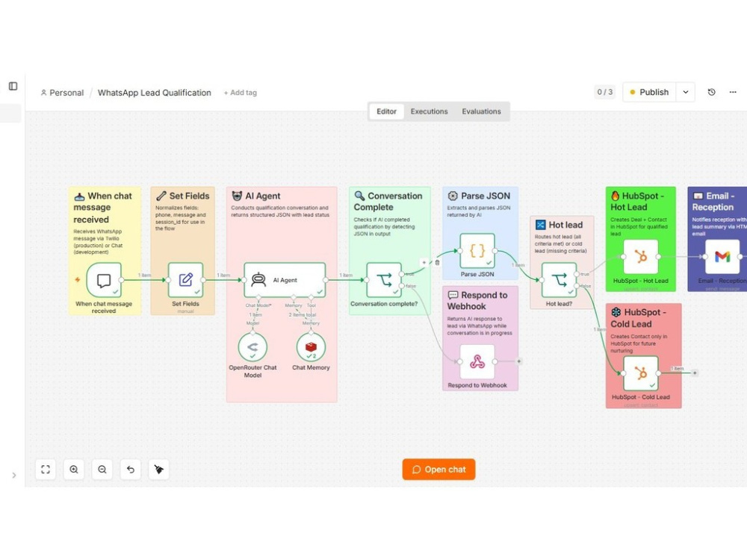Select the Email - Reception Gmail node
This screenshot has width=747, height=560.
722,257
